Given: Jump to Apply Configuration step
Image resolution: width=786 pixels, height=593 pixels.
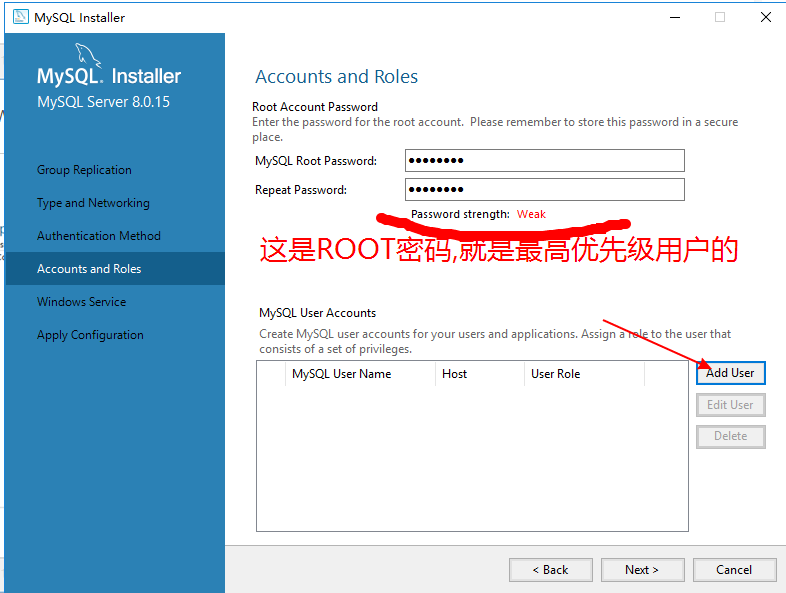Looking at the screenshot, I should click(90, 335).
